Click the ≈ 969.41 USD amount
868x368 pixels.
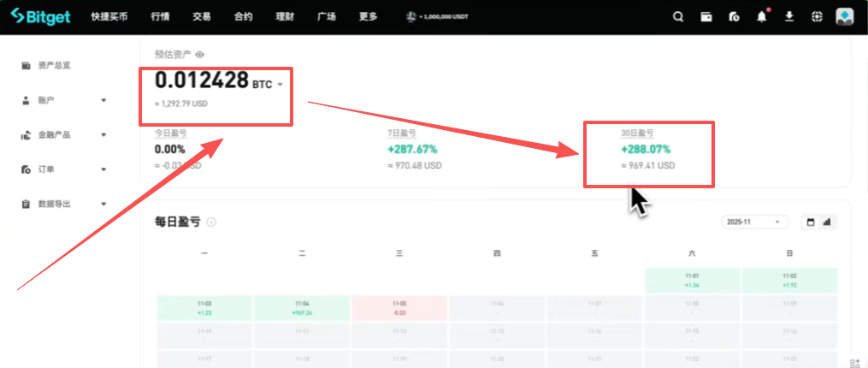click(647, 166)
